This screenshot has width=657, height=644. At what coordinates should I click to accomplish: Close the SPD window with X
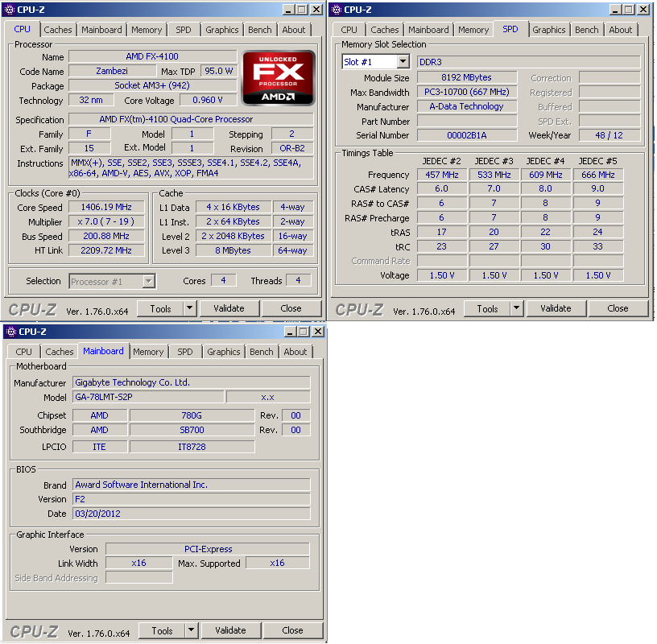643,10
